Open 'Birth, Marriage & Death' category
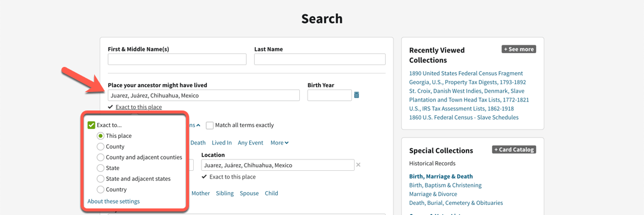Screen dimensions: 644x215 click(441, 176)
